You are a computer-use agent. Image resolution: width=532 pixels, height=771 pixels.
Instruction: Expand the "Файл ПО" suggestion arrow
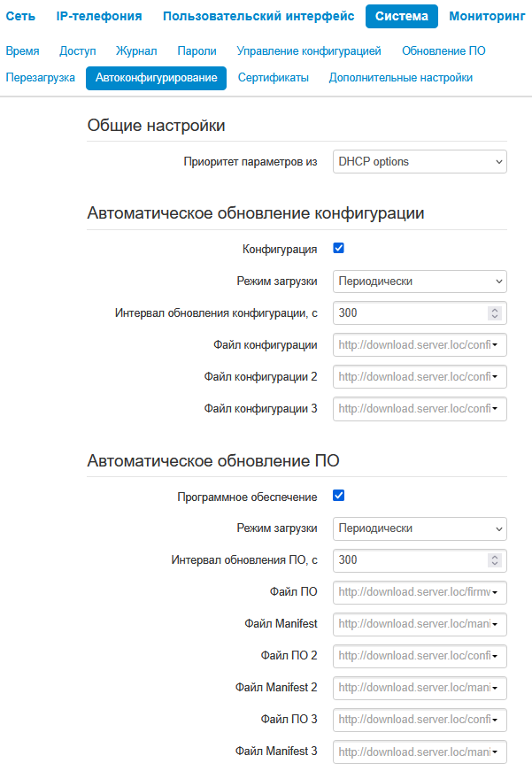pyautogui.click(x=495, y=592)
